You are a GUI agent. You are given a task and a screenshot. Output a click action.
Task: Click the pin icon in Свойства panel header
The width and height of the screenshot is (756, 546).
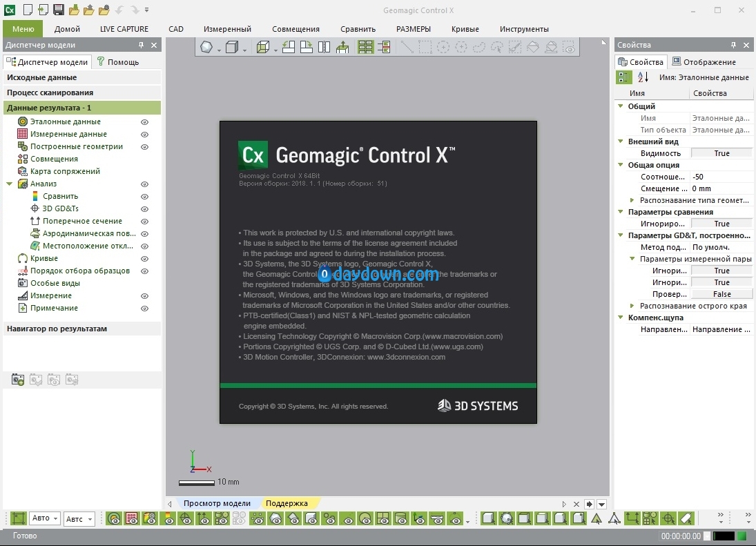pyautogui.click(x=733, y=45)
